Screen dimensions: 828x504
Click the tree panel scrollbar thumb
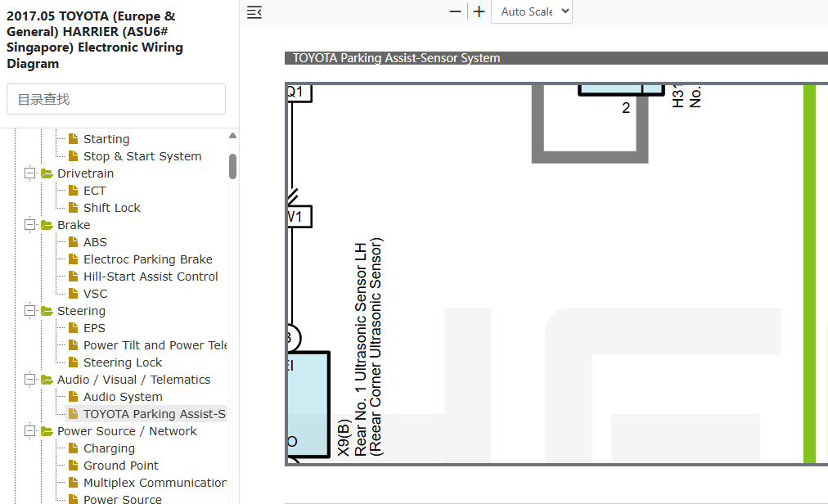click(x=232, y=166)
